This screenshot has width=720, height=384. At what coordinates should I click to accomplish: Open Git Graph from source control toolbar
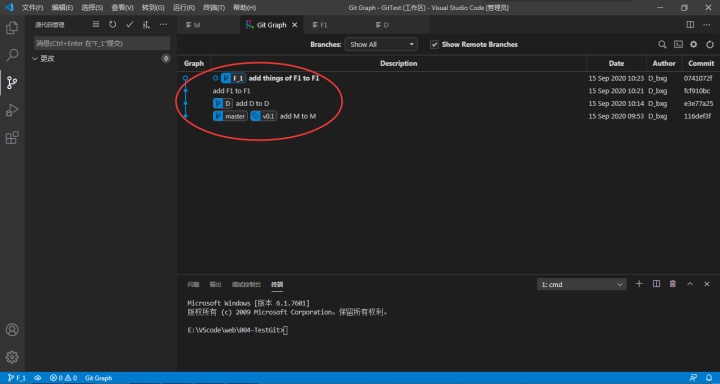point(146,25)
